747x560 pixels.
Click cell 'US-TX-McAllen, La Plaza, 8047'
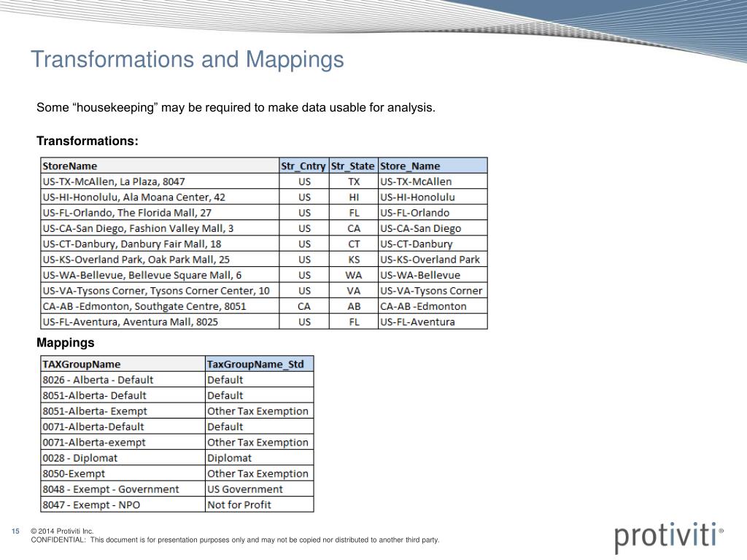pyautogui.click(x=160, y=182)
